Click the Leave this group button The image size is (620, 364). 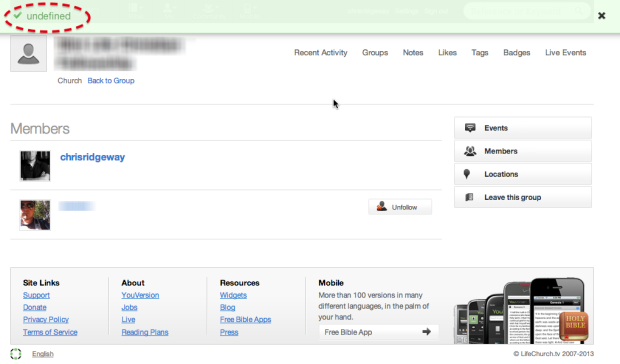point(523,197)
